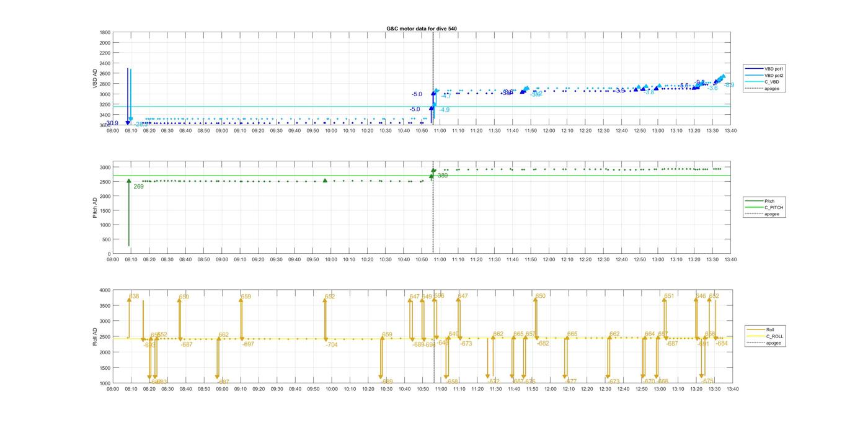This screenshot has height=430, width=868.
Task: Click the green triangle marker near 09:57 in Pitch plot
Action: click(325, 181)
